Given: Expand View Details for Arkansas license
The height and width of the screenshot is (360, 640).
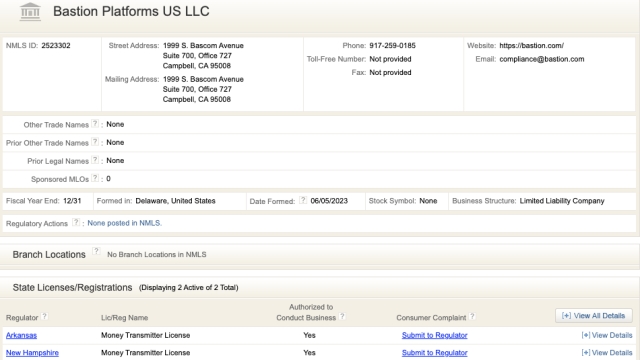Looking at the screenshot, I should pos(607,335).
